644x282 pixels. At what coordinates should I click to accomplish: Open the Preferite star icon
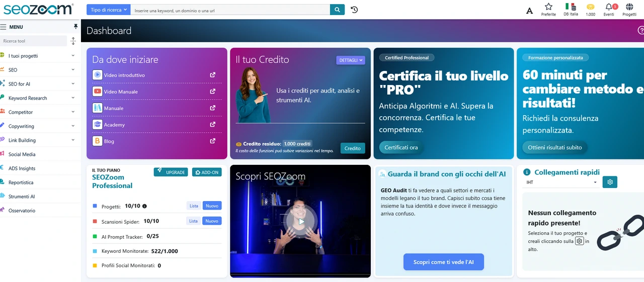[548, 7]
